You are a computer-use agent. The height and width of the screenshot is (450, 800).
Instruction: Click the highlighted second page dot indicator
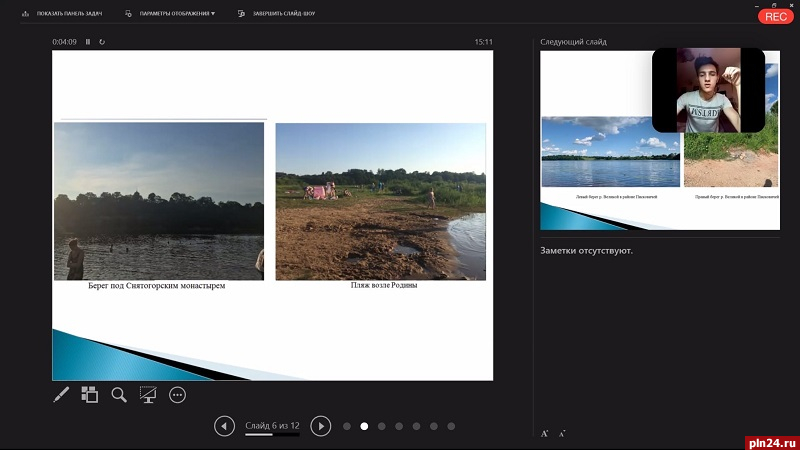tap(364, 426)
